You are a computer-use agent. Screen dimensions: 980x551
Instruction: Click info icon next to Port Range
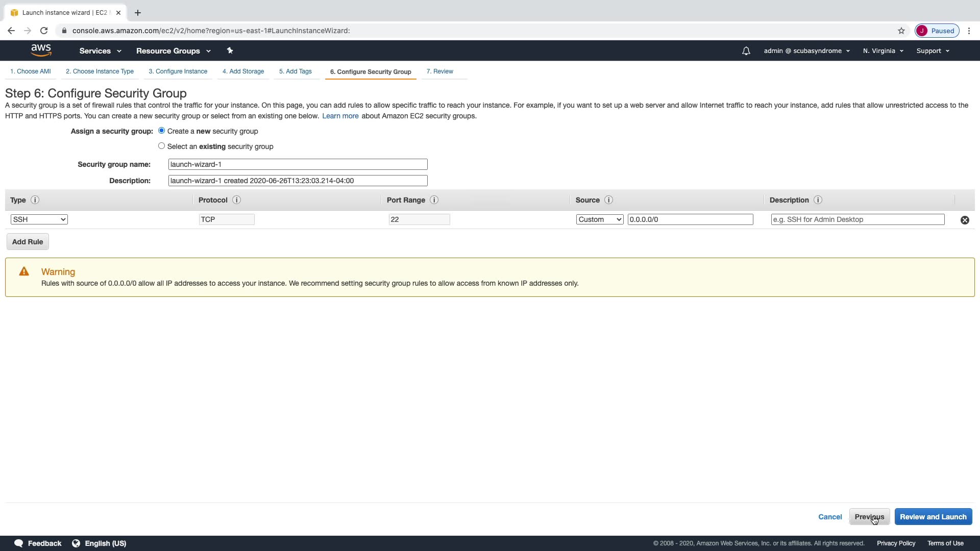[x=434, y=200]
